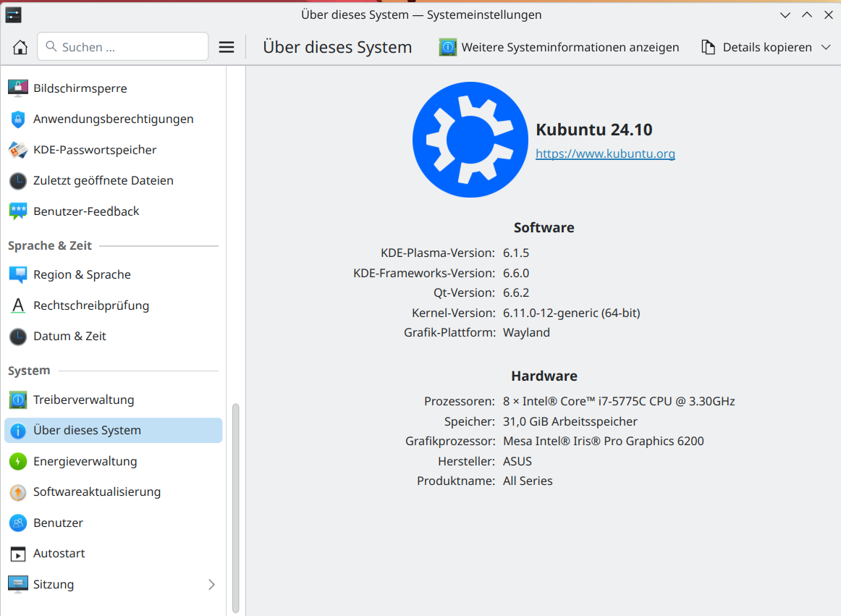Click the clock icon beside Zuletzt geöffnete Dateien

pyautogui.click(x=17, y=181)
